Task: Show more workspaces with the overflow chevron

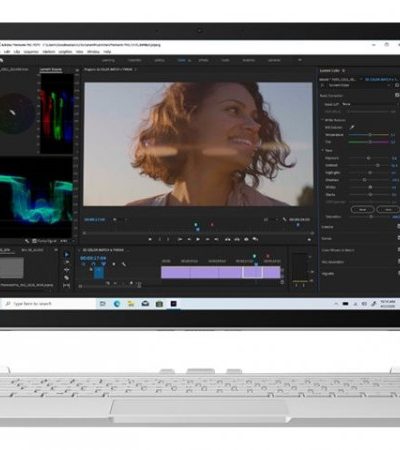Action: [300, 60]
